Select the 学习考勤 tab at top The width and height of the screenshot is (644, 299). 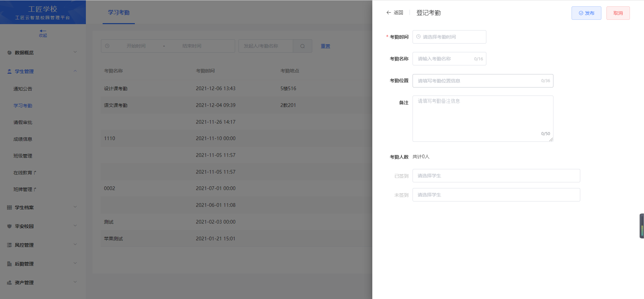[x=119, y=12]
